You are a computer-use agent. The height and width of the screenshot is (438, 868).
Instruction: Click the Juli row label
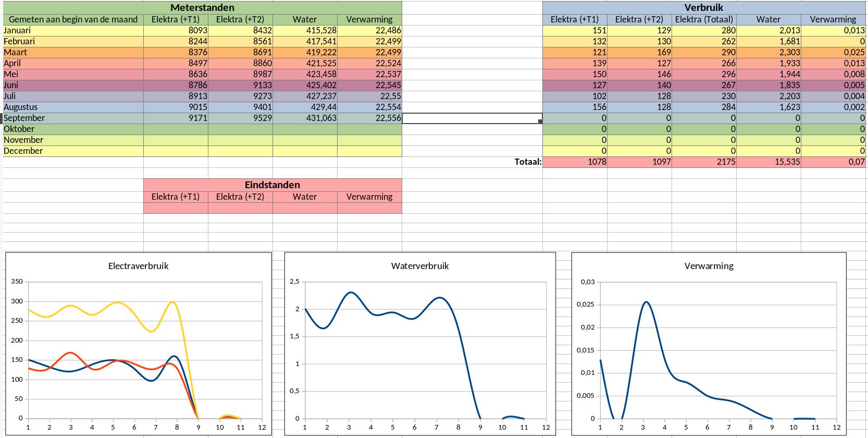click(73, 96)
